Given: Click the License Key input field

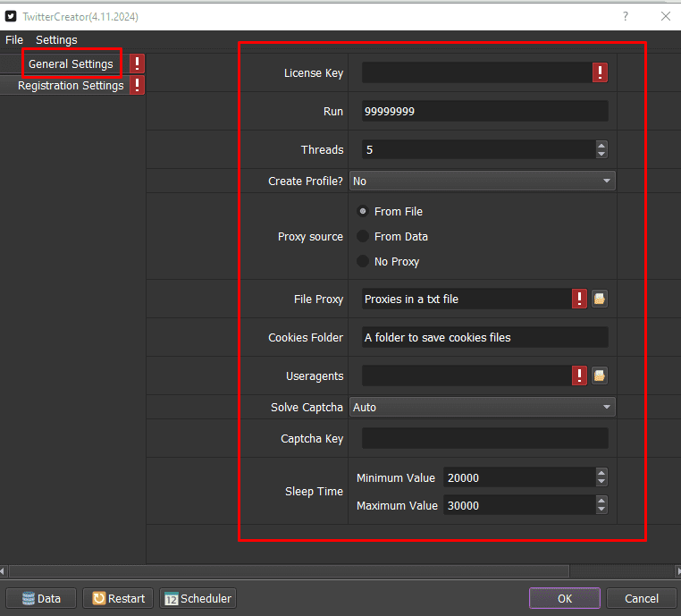Looking at the screenshot, I should coord(477,72).
